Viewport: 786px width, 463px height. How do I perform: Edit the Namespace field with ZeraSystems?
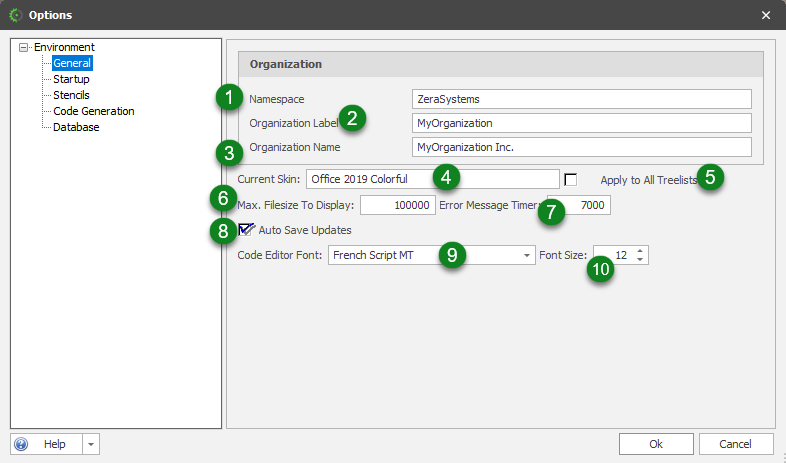tap(581, 99)
